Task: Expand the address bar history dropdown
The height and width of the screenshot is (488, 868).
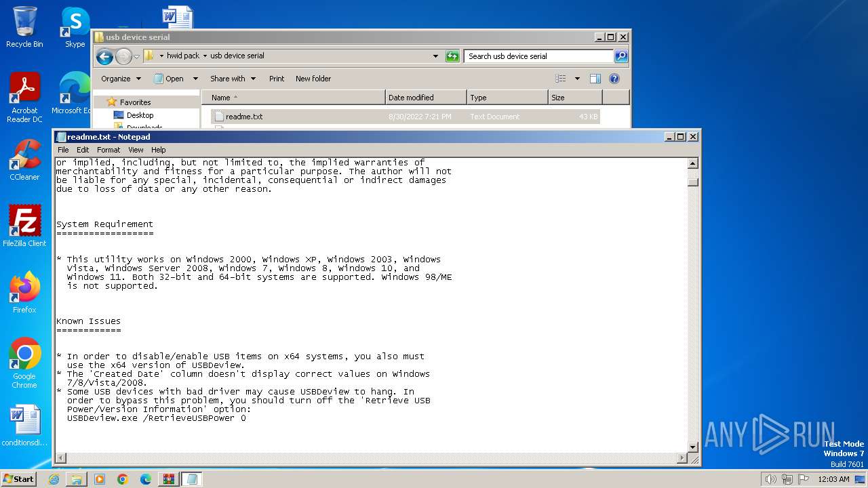Action: [x=435, y=56]
